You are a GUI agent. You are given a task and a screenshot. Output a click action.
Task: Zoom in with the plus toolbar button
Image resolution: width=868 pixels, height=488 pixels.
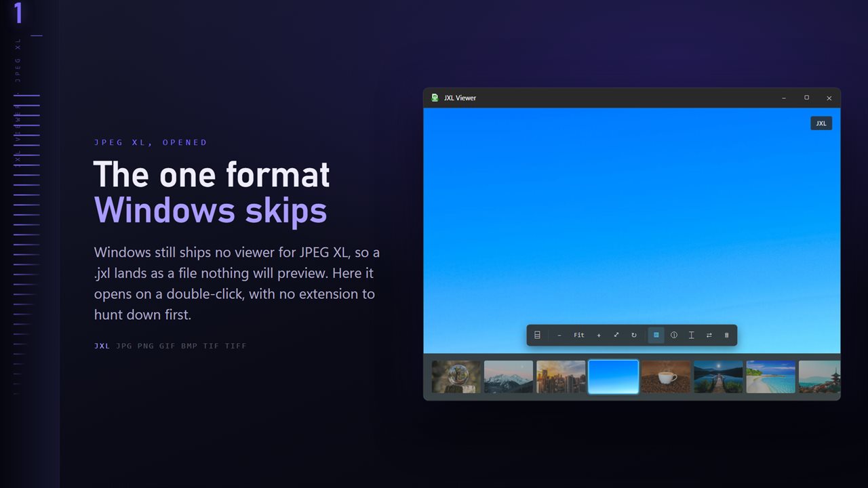[599, 335]
